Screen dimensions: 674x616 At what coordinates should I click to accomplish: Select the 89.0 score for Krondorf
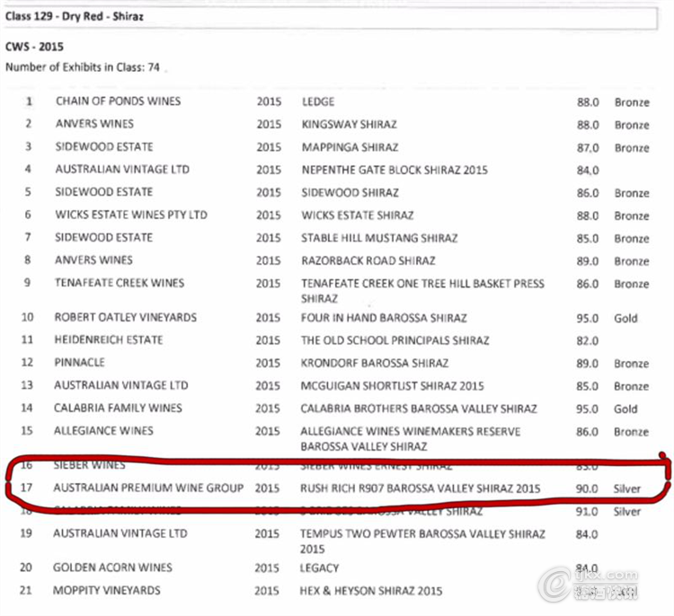point(587,364)
